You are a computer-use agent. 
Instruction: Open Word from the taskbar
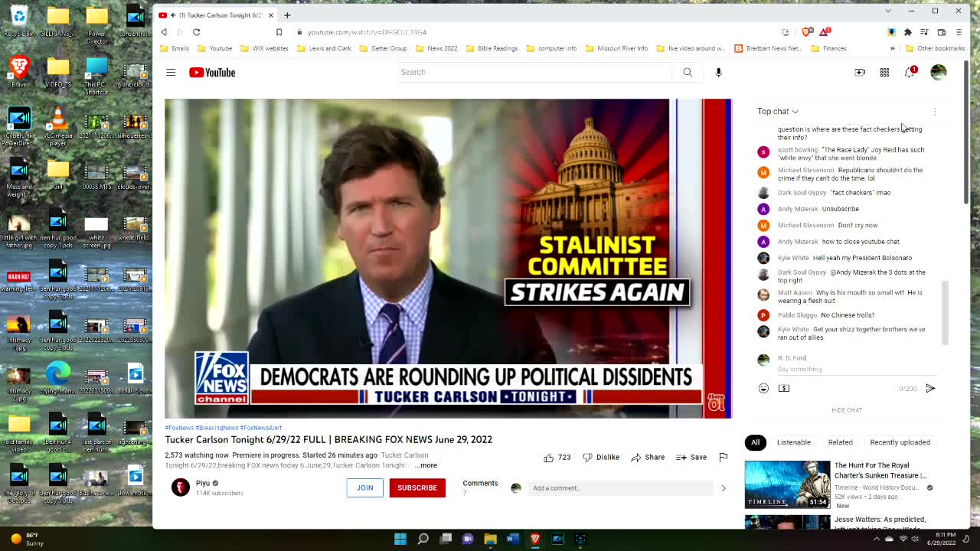point(513,539)
